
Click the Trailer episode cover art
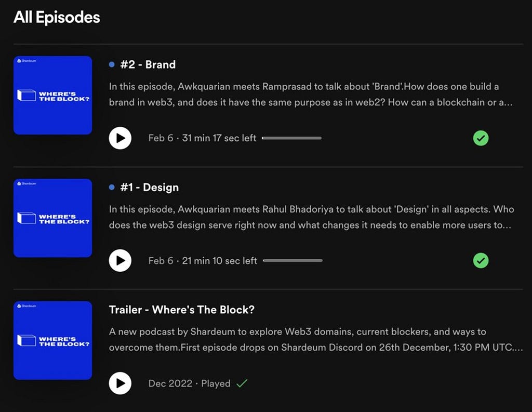(x=52, y=340)
